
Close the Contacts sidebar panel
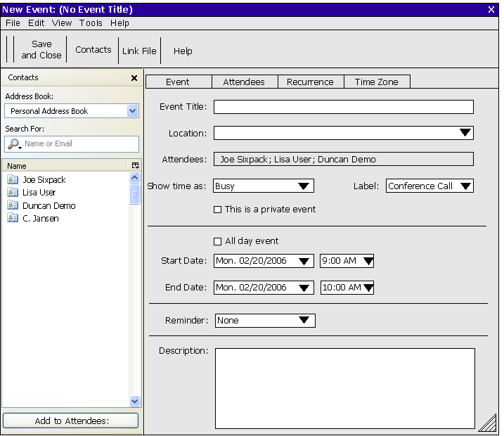(x=134, y=78)
